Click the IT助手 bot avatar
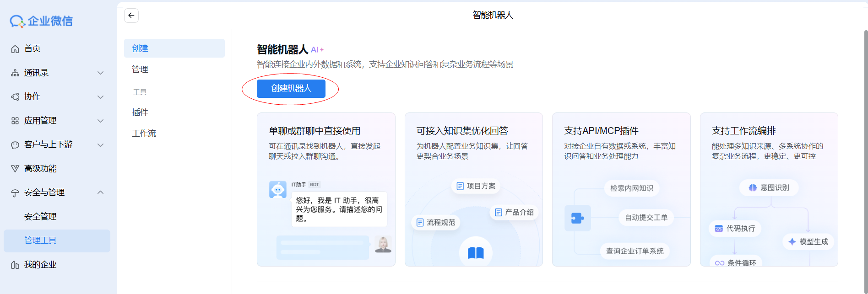Viewport: 868px width, 294px height. pyautogui.click(x=278, y=189)
